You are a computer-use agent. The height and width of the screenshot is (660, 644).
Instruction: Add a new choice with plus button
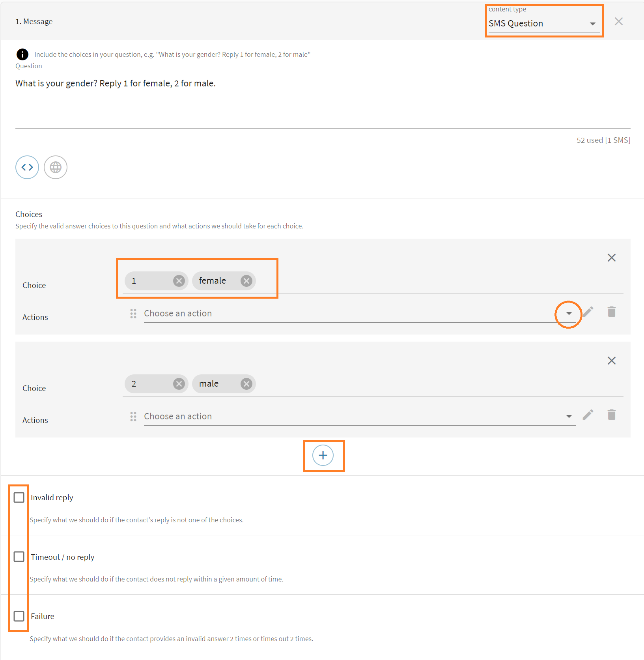point(323,456)
